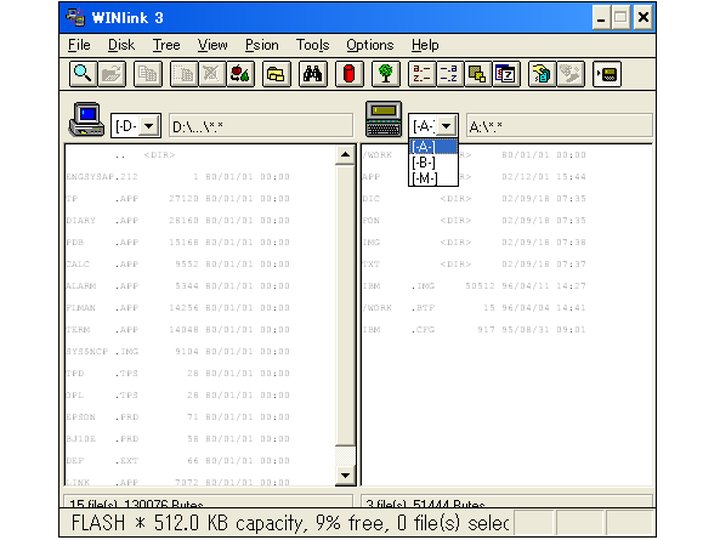Click the magnifying glass toolbar icon
Screen dimensions: 720x540
[x=83, y=74]
